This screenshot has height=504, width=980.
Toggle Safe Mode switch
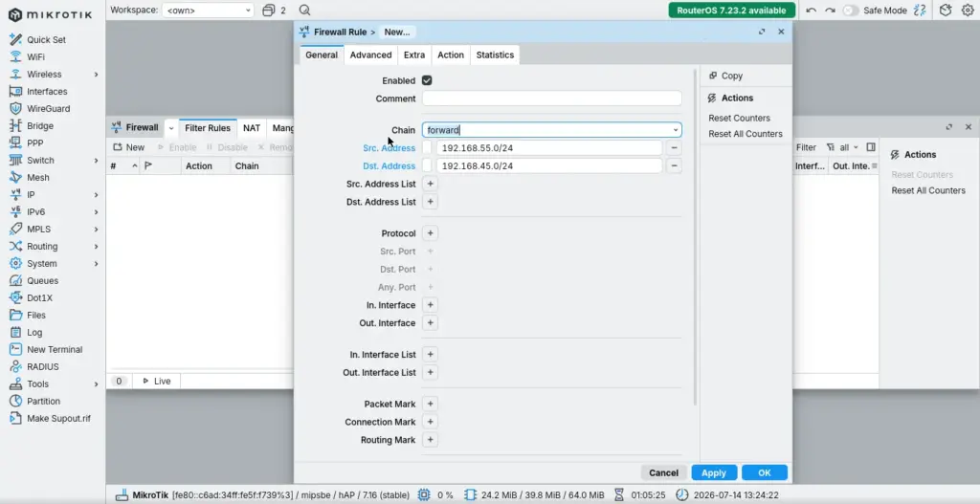(851, 10)
